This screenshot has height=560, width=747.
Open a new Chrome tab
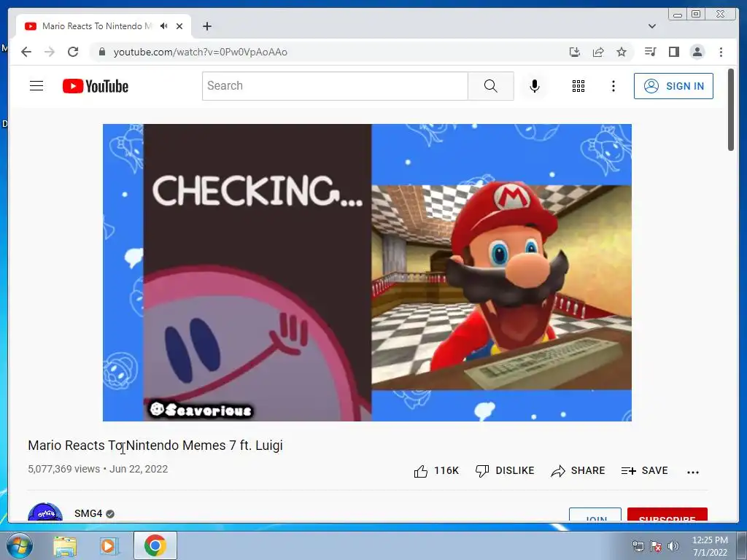click(206, 26)
